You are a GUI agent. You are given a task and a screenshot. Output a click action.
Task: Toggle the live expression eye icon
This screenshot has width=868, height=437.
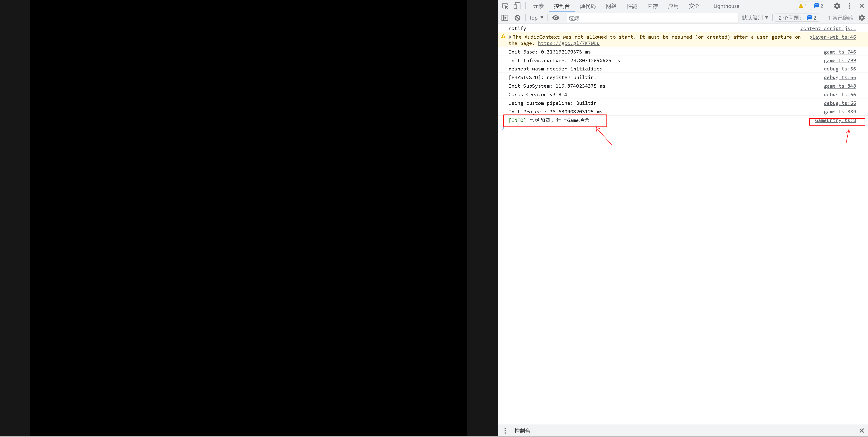tap(556, 18)
